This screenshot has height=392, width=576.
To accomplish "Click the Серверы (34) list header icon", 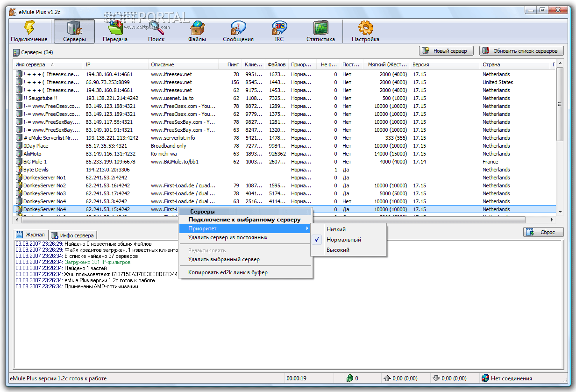I will pyautogui.click(x=16, y=52).
